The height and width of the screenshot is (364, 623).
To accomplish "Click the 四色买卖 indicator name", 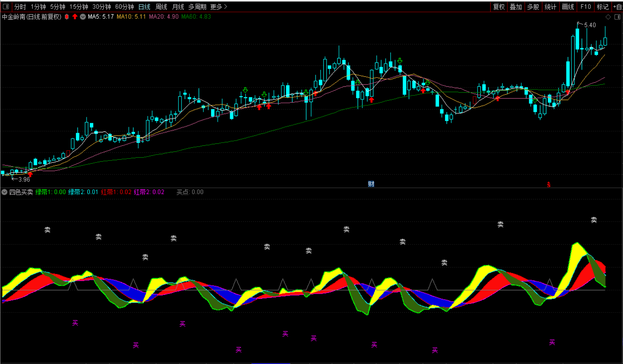I will click(21, 192).
